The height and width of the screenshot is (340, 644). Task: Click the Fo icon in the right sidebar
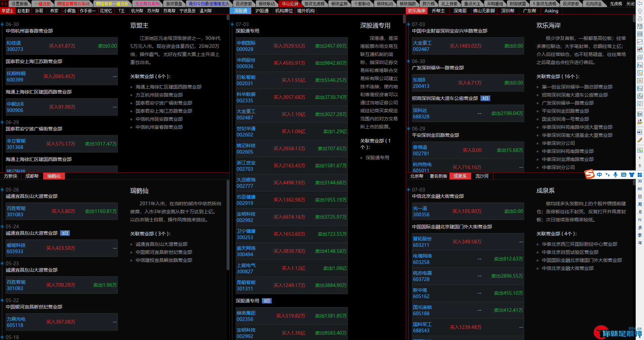coord(640,65)
